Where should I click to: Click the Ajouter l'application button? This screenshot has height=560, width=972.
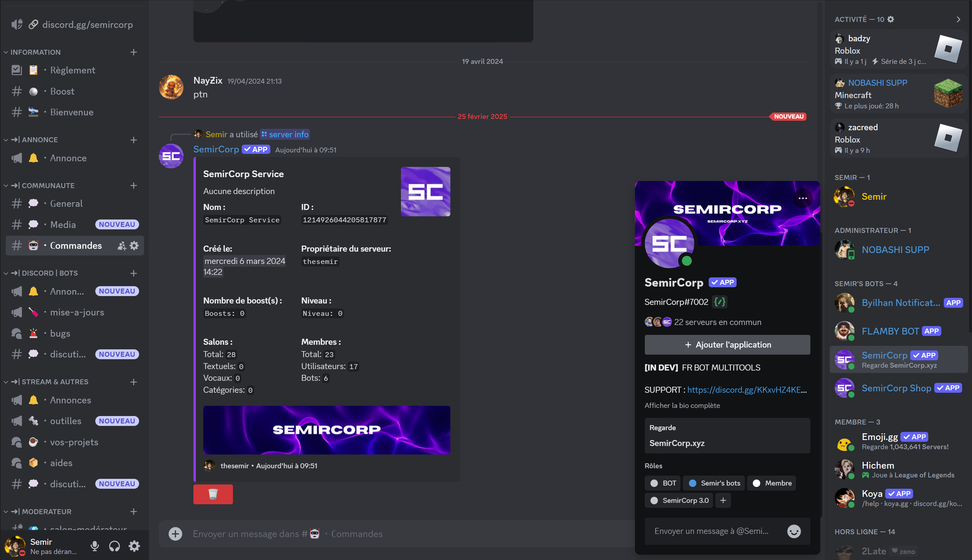tap(727, 344)
